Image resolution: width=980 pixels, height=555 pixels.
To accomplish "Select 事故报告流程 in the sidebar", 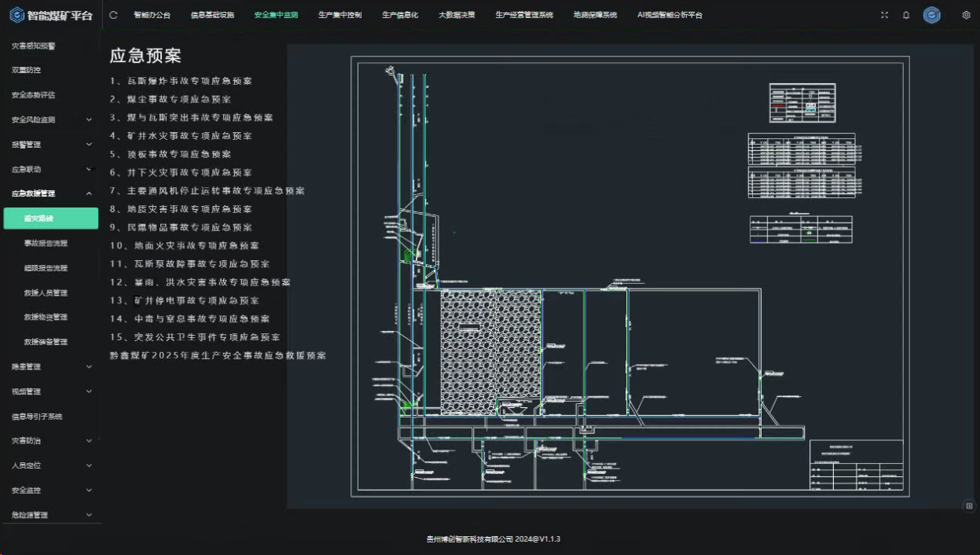I will click(x=46, y=244).
